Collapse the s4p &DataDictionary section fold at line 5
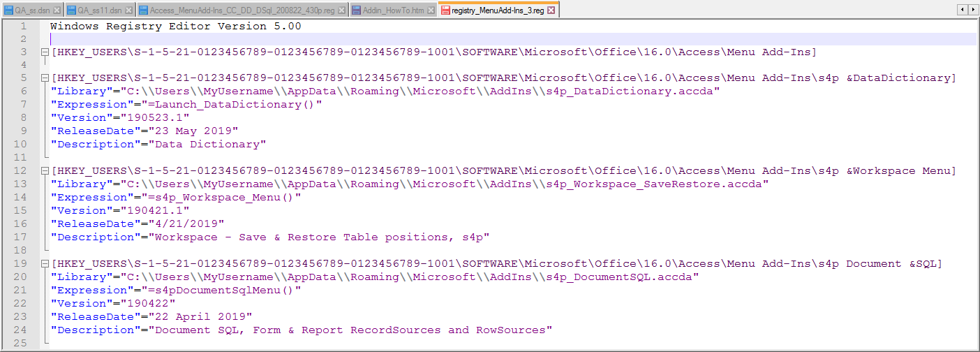 [45, 78]
